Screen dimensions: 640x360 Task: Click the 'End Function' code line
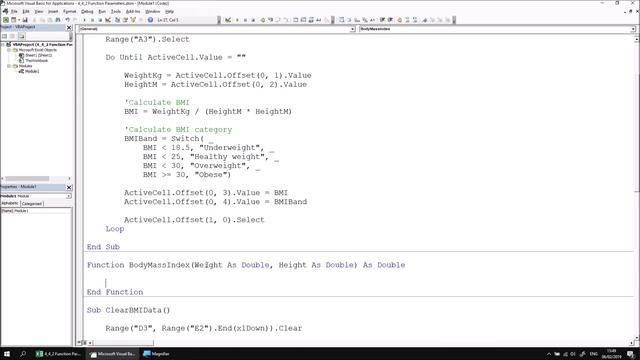pos(115,292)
